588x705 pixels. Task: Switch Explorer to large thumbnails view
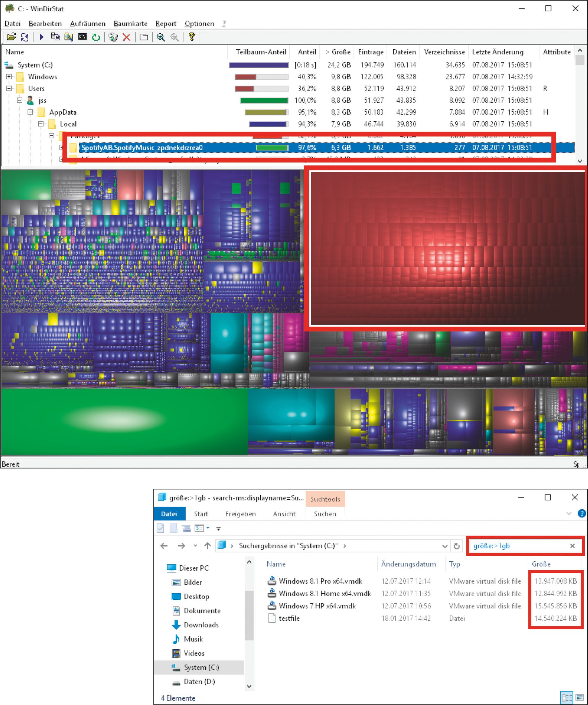coord(580,698)
